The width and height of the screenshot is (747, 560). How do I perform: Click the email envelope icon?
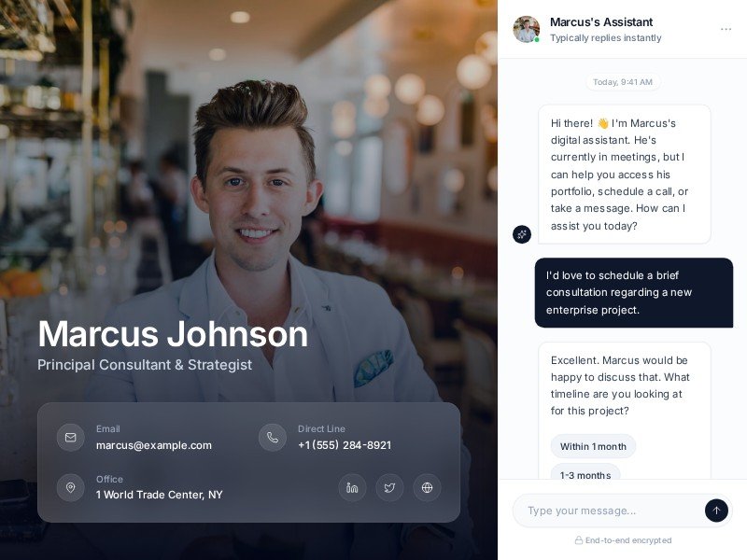pos(71,437)
